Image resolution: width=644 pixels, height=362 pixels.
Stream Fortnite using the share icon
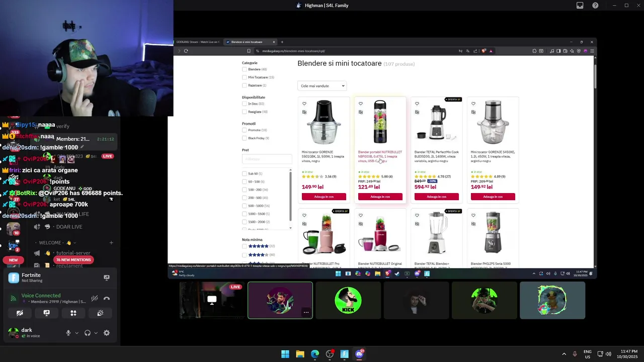click(x=107, y=278)
